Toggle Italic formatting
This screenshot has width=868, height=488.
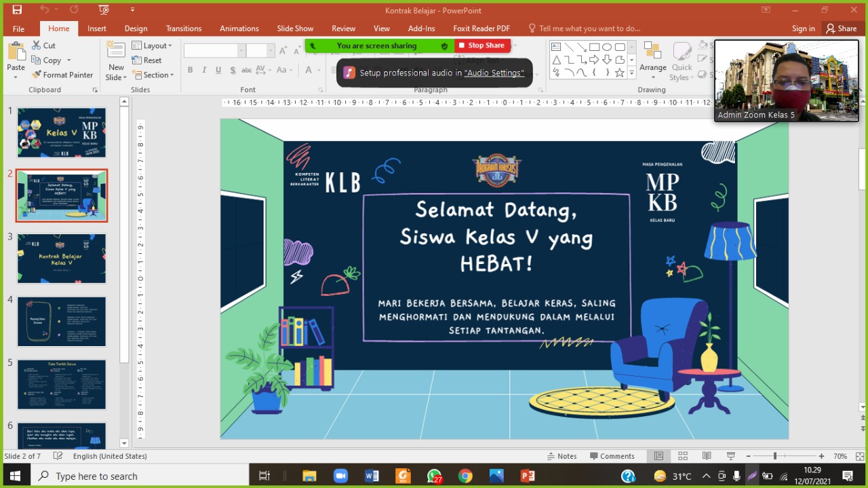click(x=204, y=70)
